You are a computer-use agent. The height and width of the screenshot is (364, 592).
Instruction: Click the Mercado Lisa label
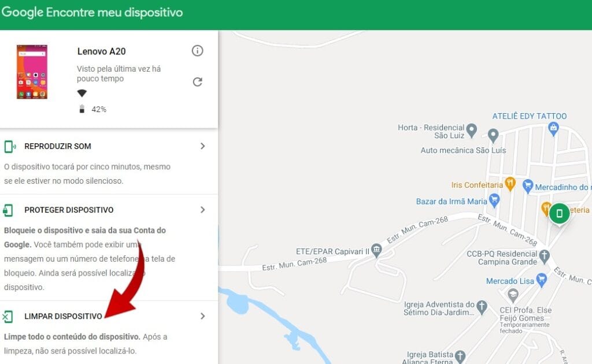(510, 281)
